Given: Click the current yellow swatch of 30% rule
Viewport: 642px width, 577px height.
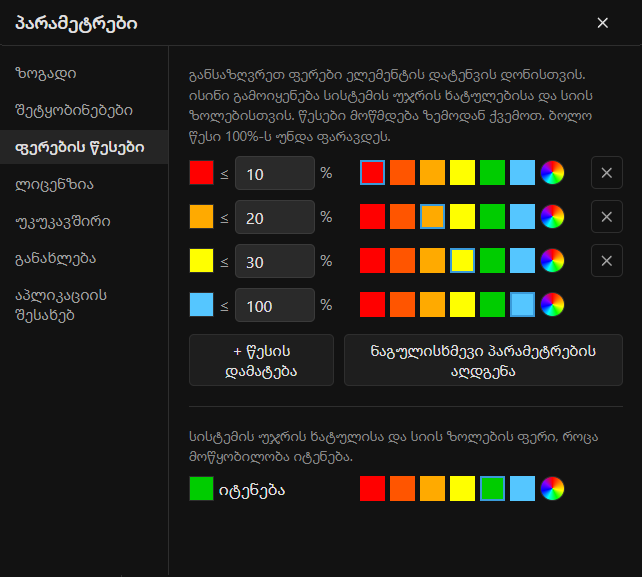Looking at the screenshot, I should click(201, 261).
